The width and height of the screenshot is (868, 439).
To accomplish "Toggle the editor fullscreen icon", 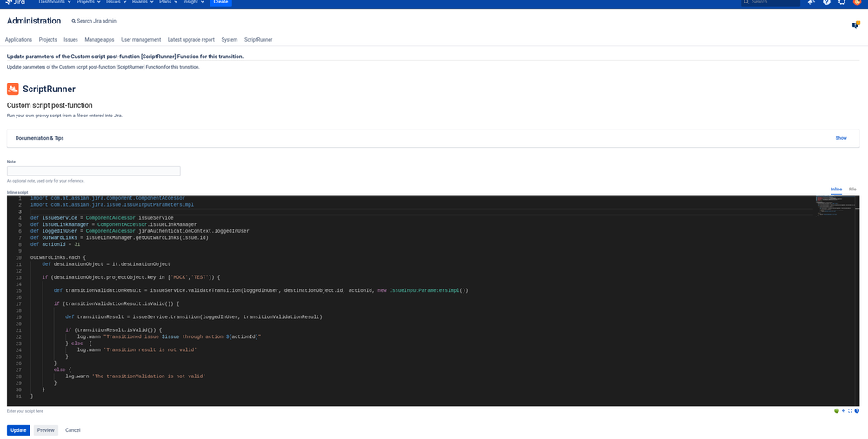I will pyautogui.click(x=851, y=411).
